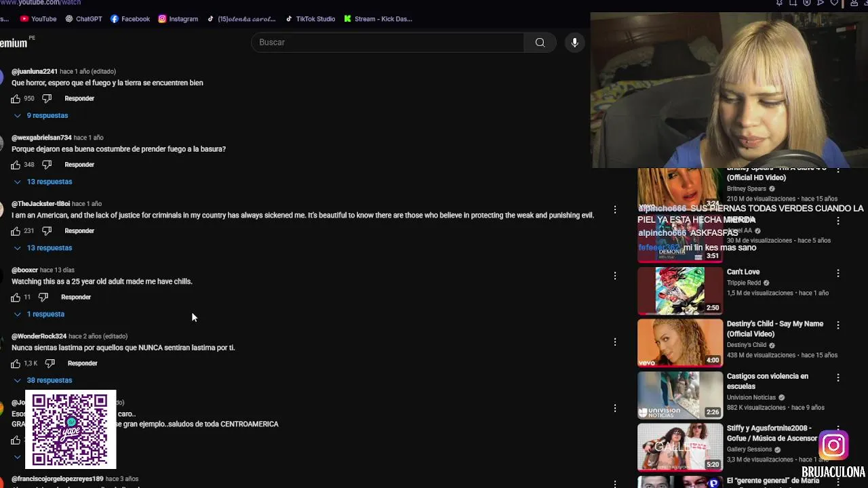Open @WonderRock324 channel link
This screenshot has width=868, height=488.
pyautogui.click(x=39, y=336)
